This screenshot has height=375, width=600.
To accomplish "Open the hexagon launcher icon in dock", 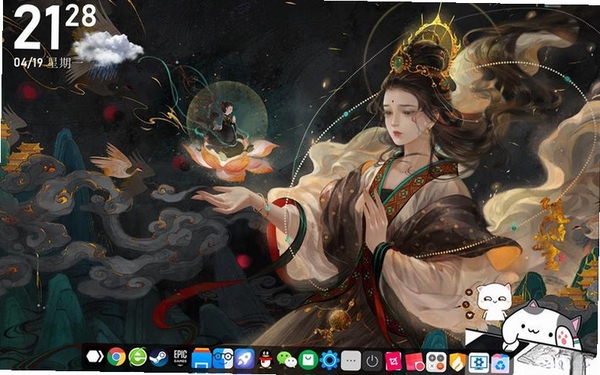I will [95, 357].
